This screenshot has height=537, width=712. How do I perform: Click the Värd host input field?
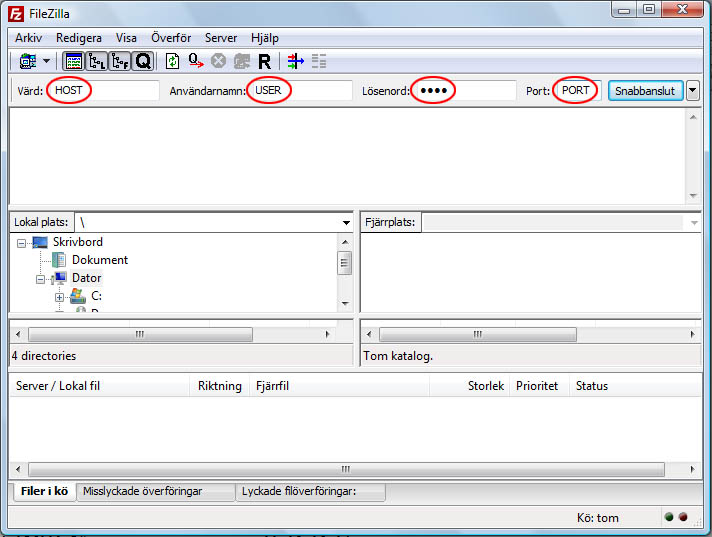coord(103,90)
